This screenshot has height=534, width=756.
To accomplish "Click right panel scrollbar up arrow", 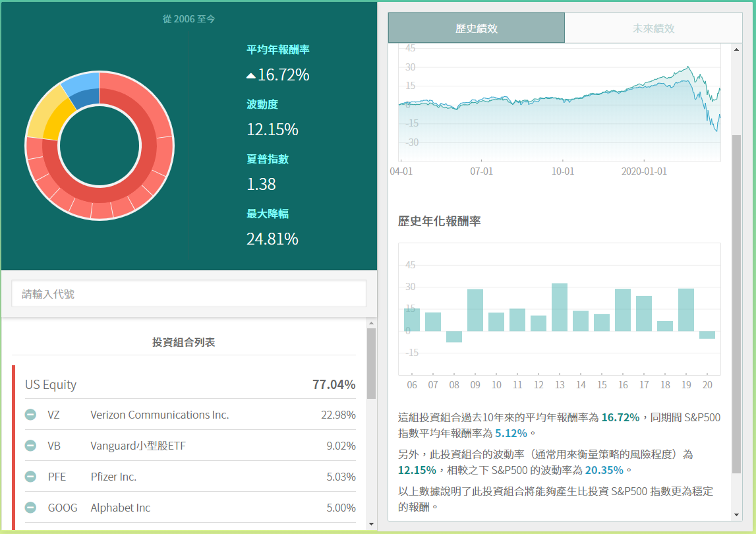I will [x=737, y=49].
